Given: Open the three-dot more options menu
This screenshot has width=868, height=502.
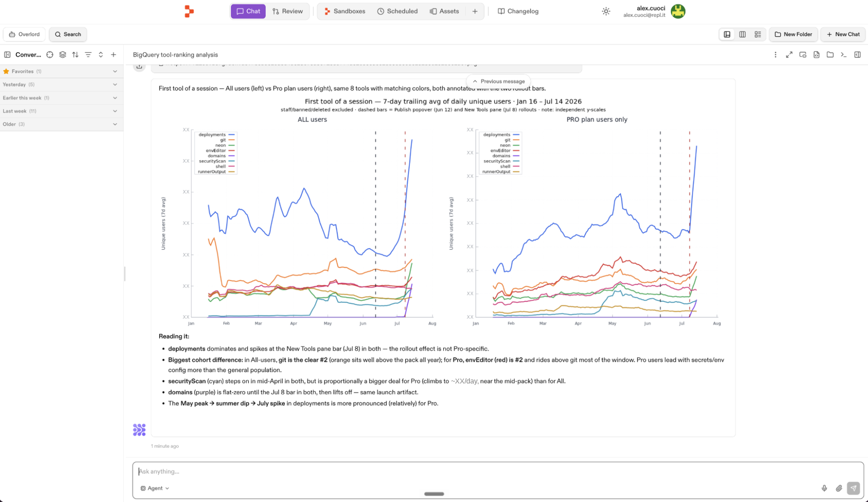Looking at the screenshot, I should click(x=775, y=55).
